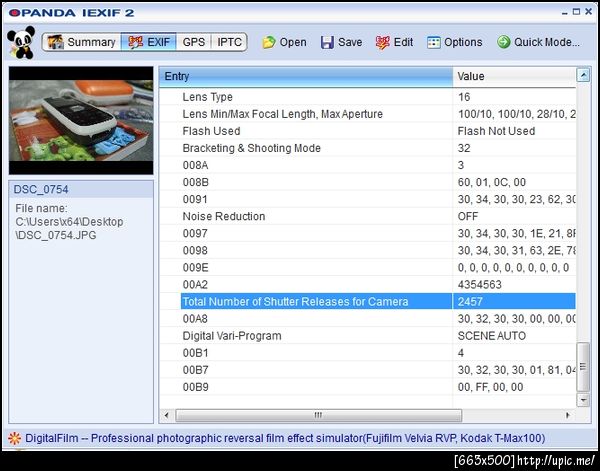
Task: Click the Open folder icon
Action: pos(269,42)
